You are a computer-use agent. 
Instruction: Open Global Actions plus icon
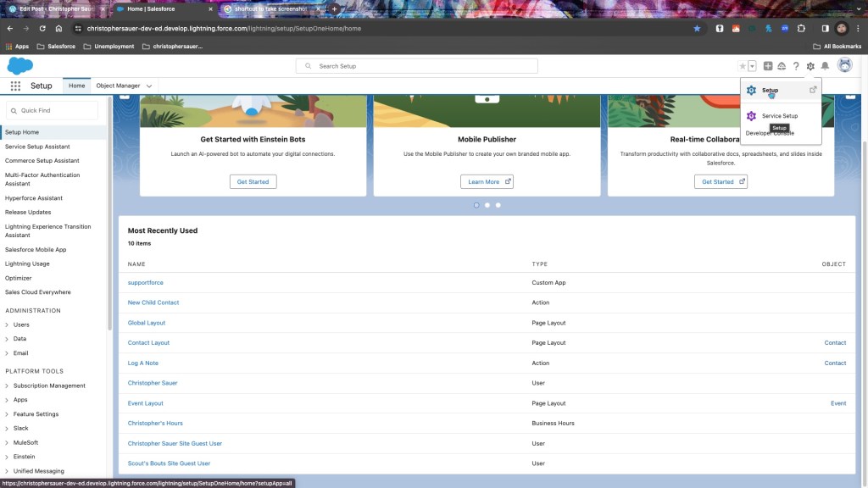[x=768, y=66]
